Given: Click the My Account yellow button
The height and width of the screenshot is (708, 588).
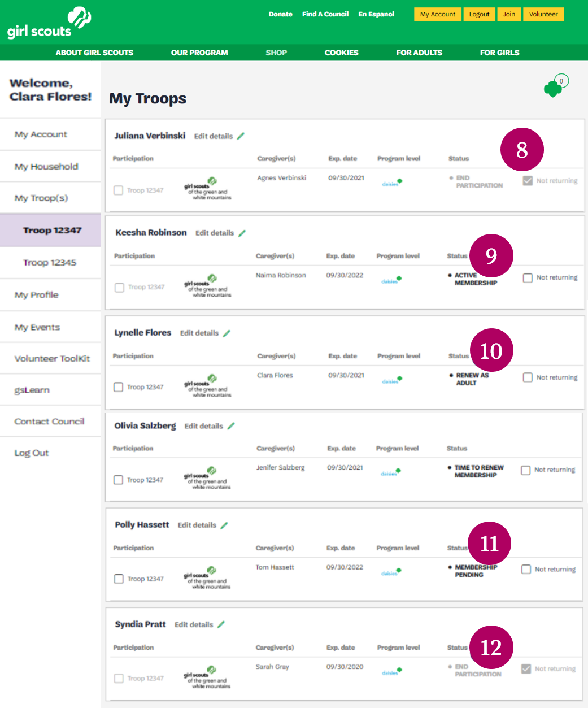Looking at the screenshot, I should [438, 14].
